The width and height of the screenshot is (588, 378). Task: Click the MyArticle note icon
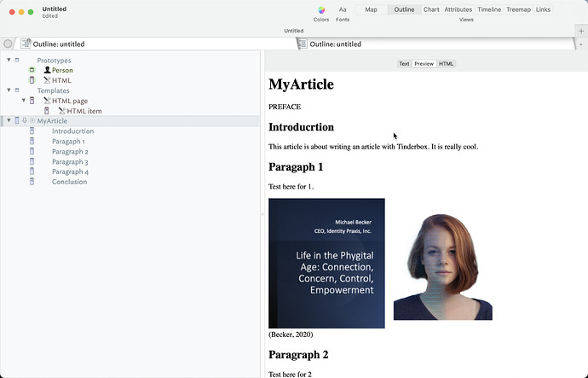[x=17, y=120]
